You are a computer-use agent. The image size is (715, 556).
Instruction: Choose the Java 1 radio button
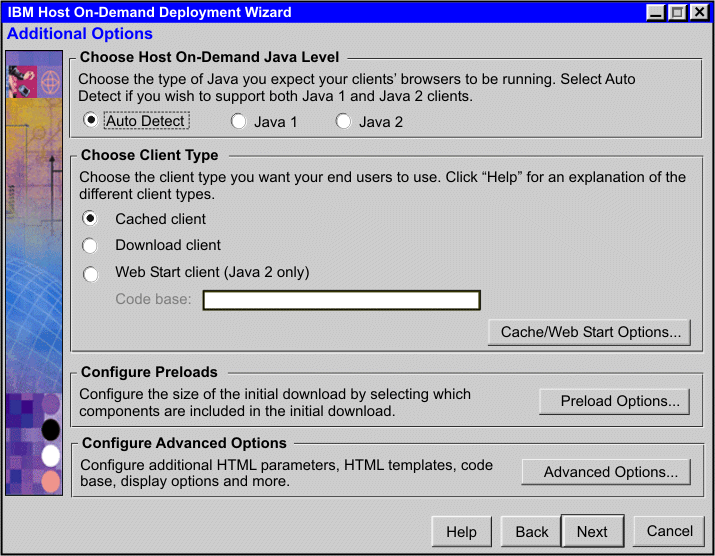click(238, 121)
